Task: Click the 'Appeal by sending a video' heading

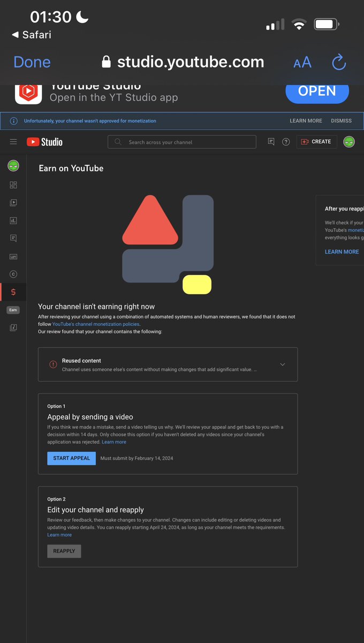Action: (90, 417)
